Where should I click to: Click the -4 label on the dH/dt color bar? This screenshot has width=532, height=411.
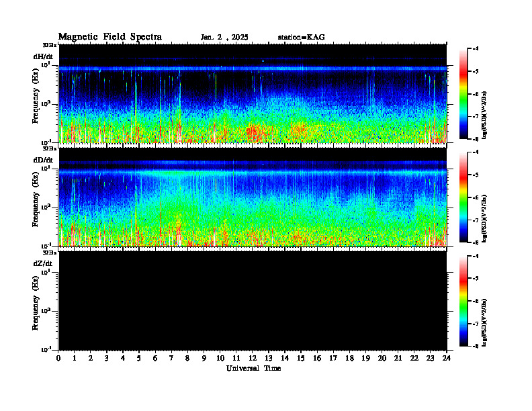[x=477, y=49]
